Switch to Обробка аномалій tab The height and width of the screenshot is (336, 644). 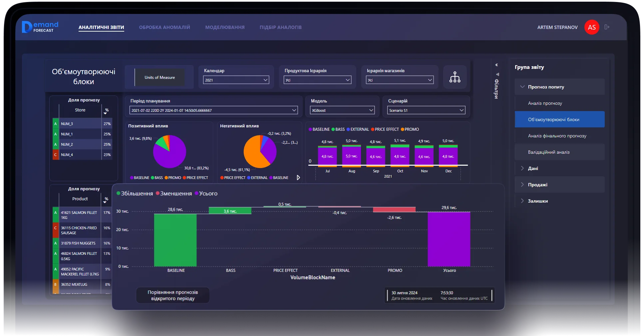point(164,27)
